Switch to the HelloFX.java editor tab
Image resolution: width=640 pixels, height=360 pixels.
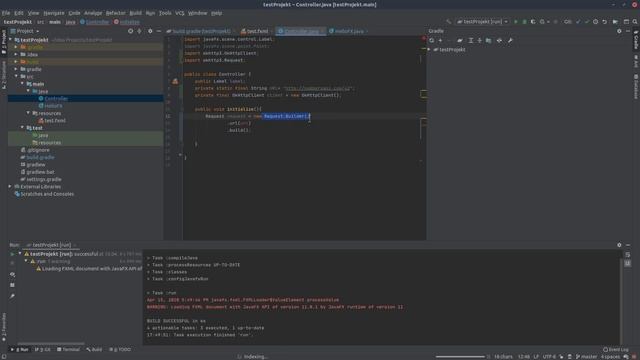tap(348, 31)
